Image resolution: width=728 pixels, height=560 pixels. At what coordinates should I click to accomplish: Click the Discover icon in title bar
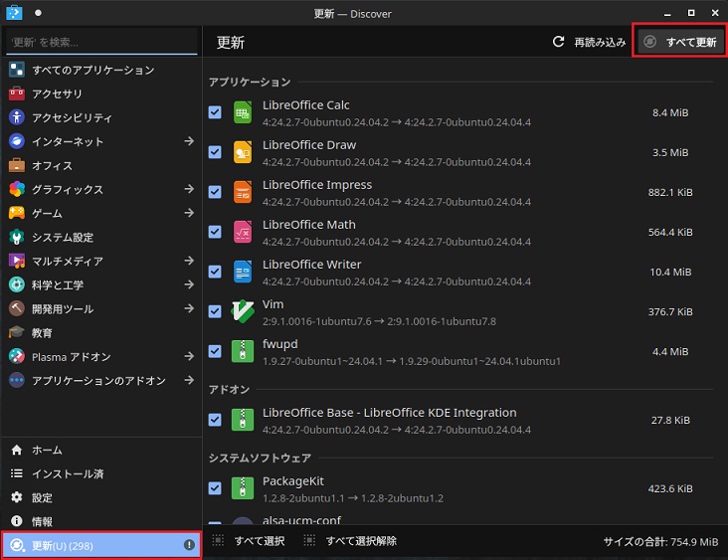pyautogui.click(x=14, y=13)
